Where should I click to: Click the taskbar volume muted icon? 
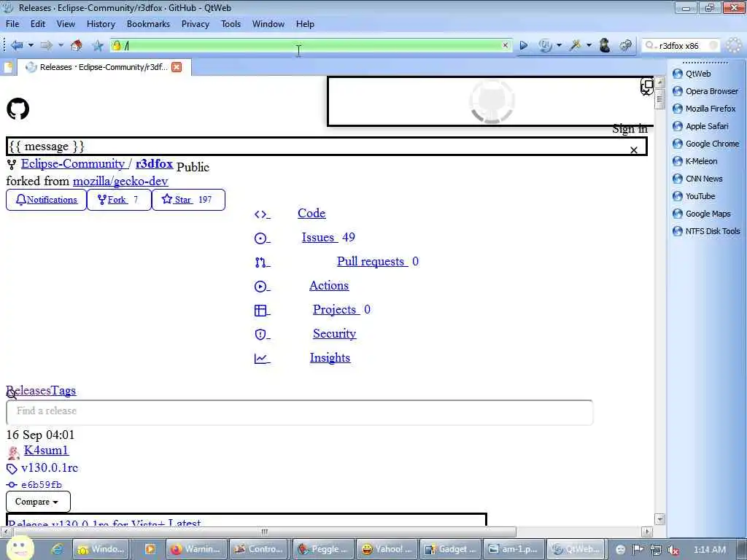click(673, 550)
